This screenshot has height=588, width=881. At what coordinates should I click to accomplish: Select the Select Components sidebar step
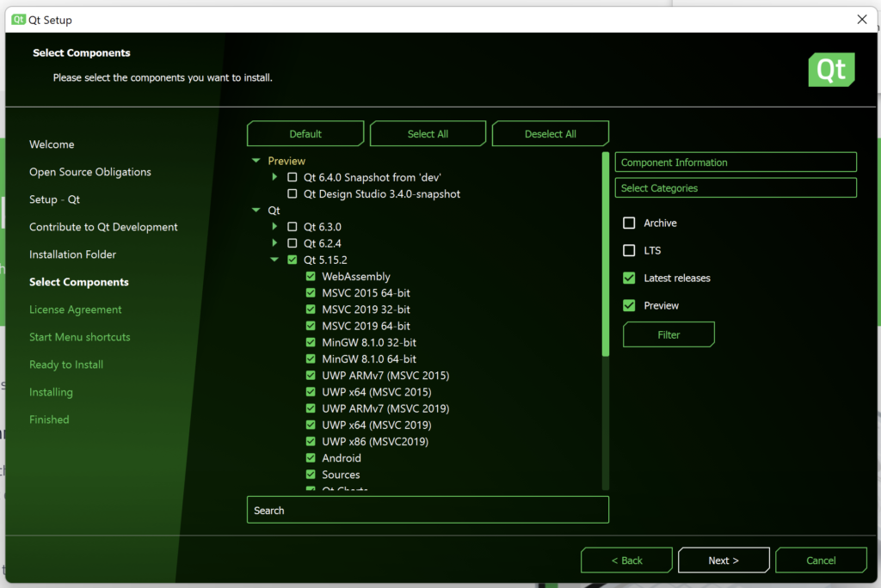[x=78, y=282]
